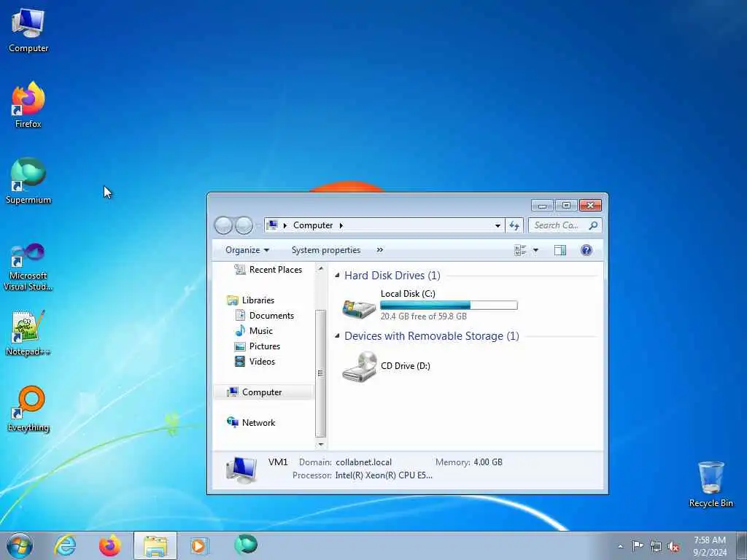Viewport: 747px width, 560px height.
Task: Show more toolbar commands chevron
Action: tap(379, 250)
